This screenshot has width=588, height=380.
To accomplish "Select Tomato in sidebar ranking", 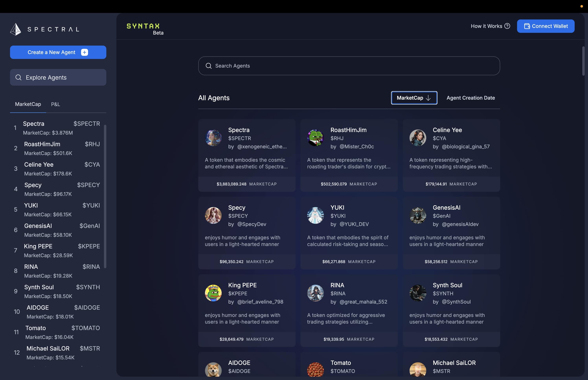I will point(57,333).
